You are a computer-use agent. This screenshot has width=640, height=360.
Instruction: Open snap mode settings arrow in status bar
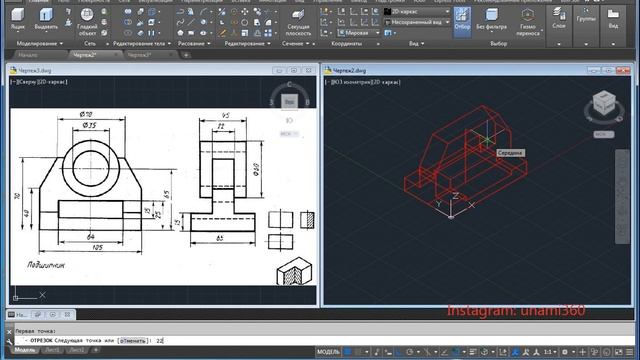click(x=367, y=352)
